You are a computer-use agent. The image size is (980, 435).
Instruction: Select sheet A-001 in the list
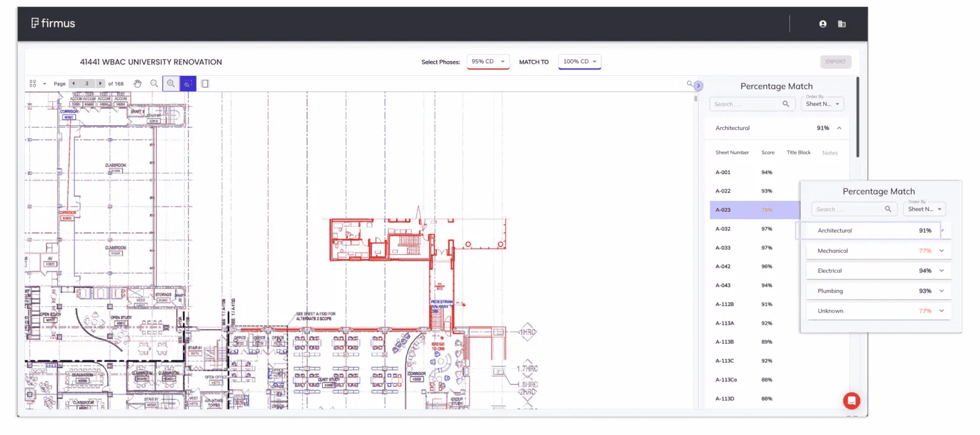pyautogui.click(x=722, y=172)
